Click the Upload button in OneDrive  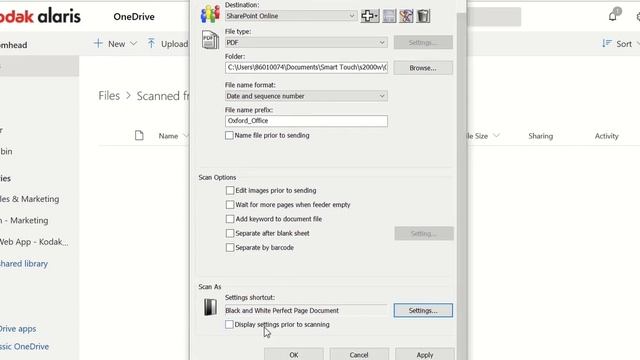[168, 43]
